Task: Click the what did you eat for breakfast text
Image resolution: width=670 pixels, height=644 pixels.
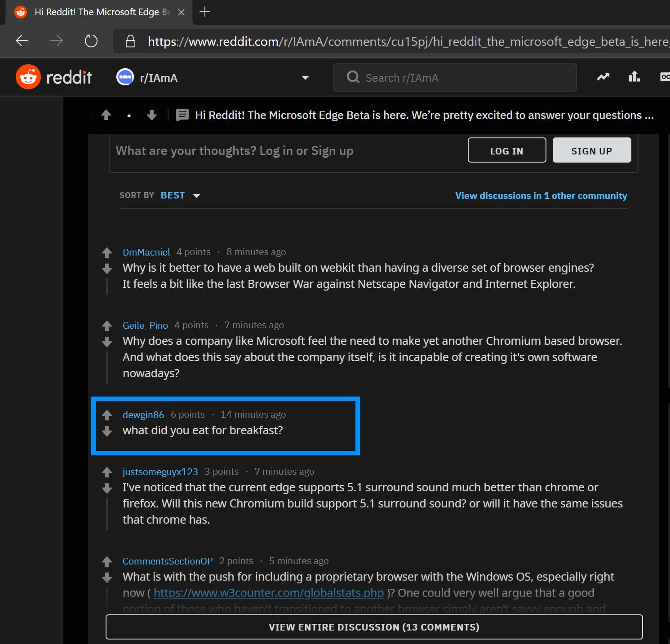Action: tap(203, 430)
